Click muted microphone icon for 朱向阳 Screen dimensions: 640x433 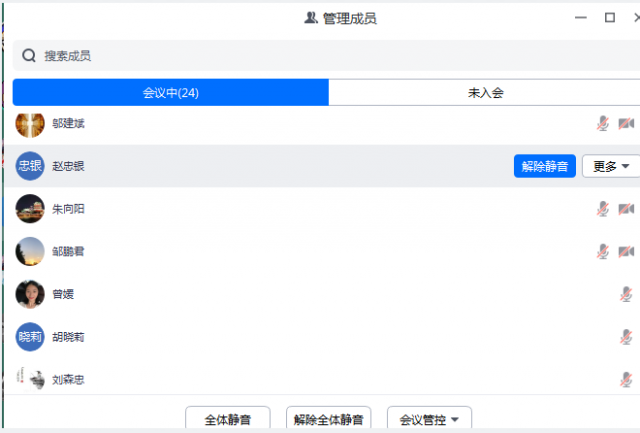point(603,209)
